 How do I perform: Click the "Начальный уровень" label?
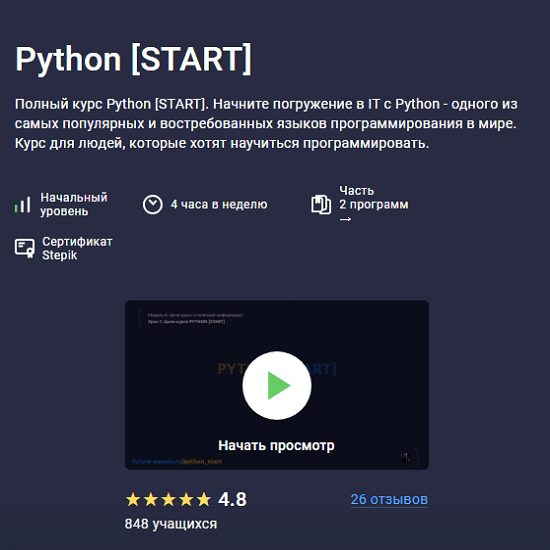74,204
